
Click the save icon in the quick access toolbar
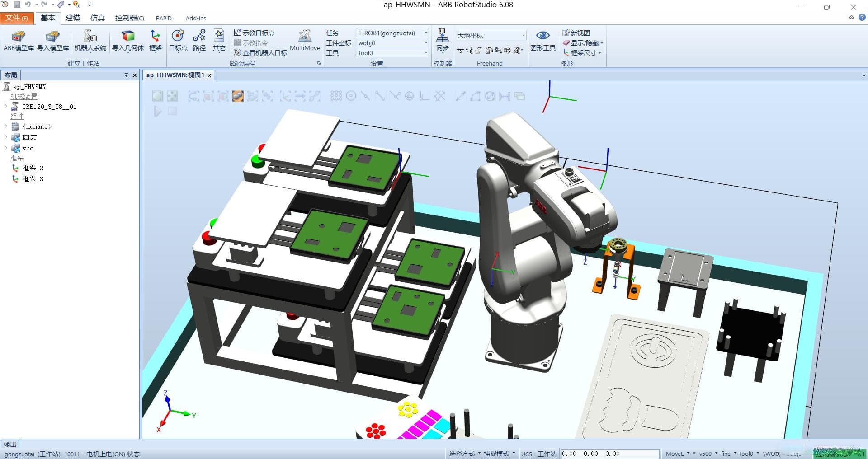click(17, 5)
